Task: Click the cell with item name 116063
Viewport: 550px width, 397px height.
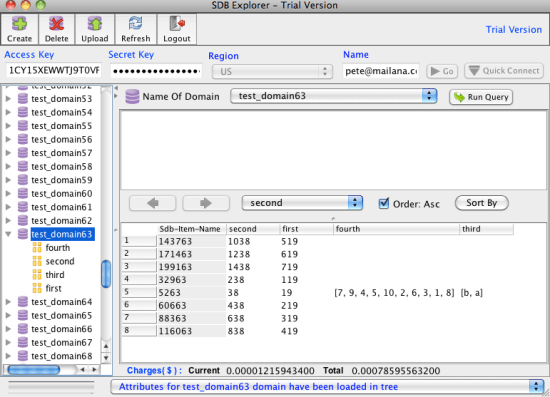Action: [191, 331]
